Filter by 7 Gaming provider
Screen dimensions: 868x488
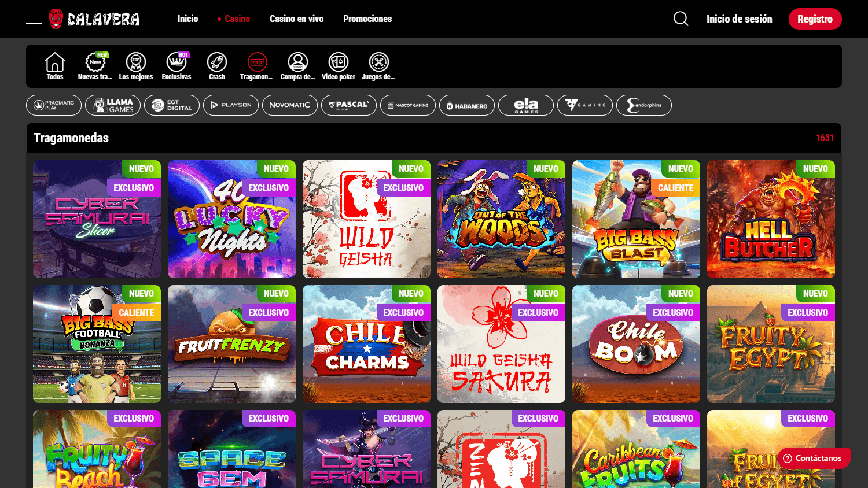pyautogui.click(x=585, y=105)
